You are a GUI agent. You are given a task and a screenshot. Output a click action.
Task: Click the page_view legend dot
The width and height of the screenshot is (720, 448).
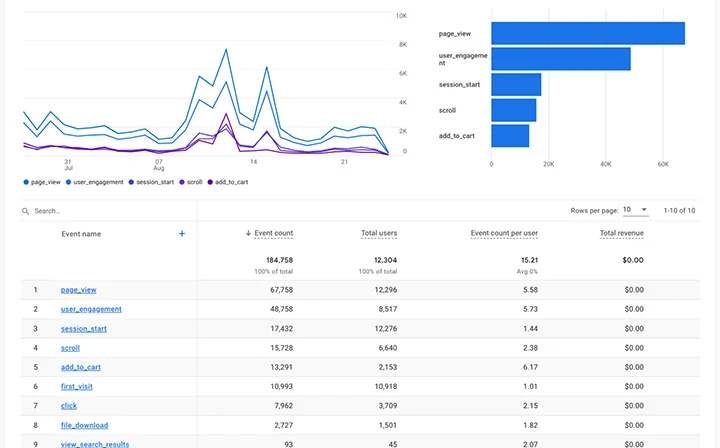pos(26,182)
